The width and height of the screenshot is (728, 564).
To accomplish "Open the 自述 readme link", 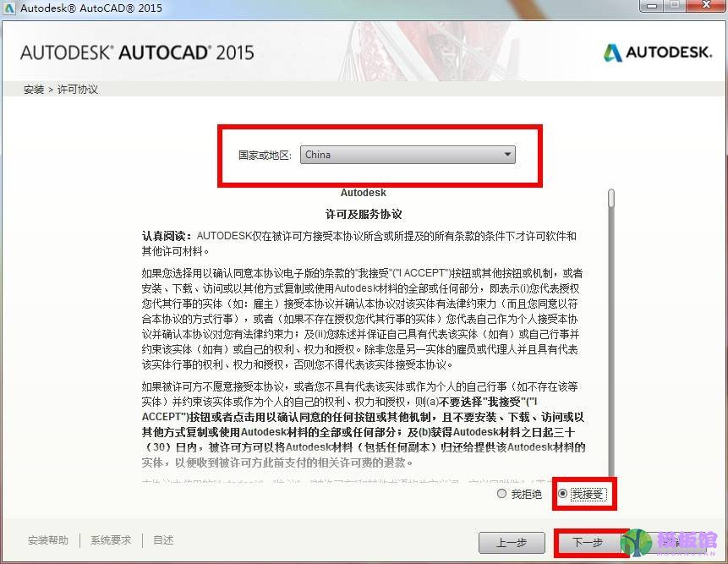I will point(163,540).
